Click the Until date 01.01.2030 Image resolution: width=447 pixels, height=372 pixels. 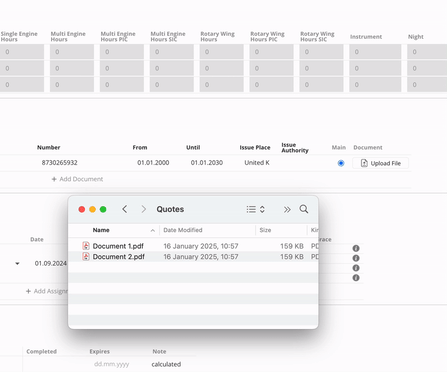click(x=207, y=163)
